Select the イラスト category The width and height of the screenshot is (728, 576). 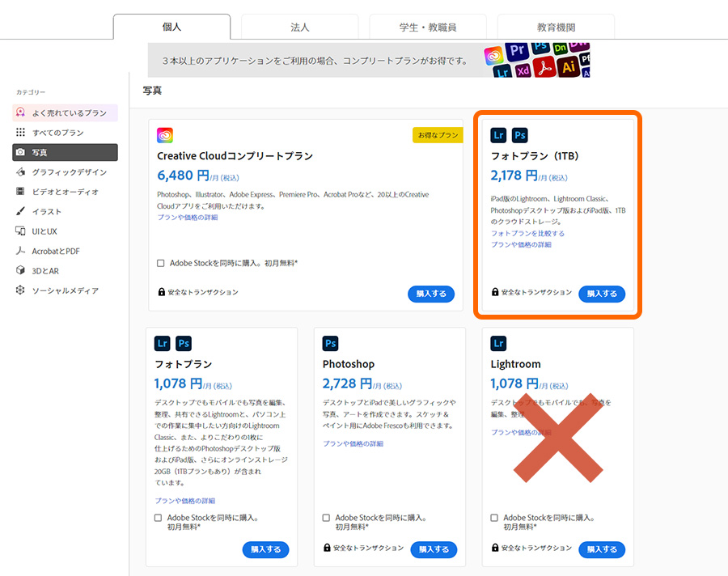coord(65,211)
